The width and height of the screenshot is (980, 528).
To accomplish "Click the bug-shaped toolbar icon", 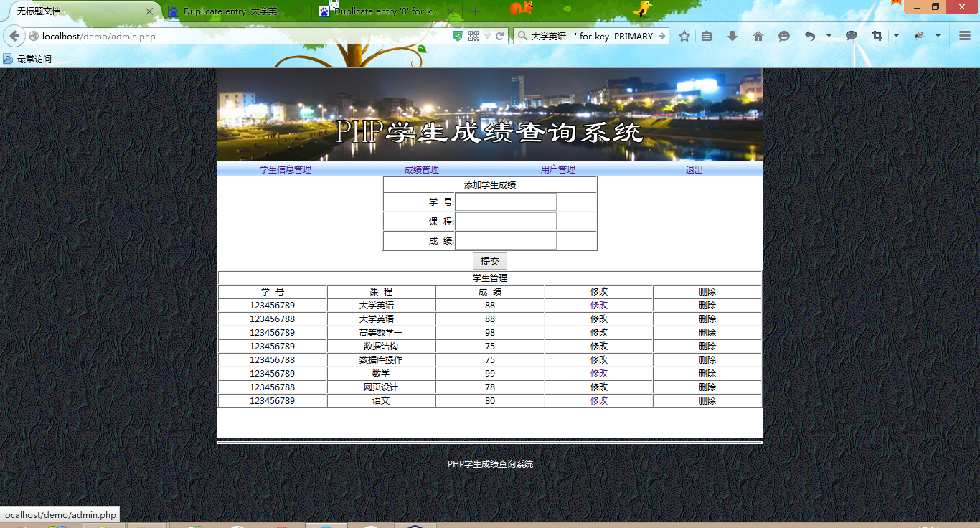I will pyautogui.click(x=918, y=36).
